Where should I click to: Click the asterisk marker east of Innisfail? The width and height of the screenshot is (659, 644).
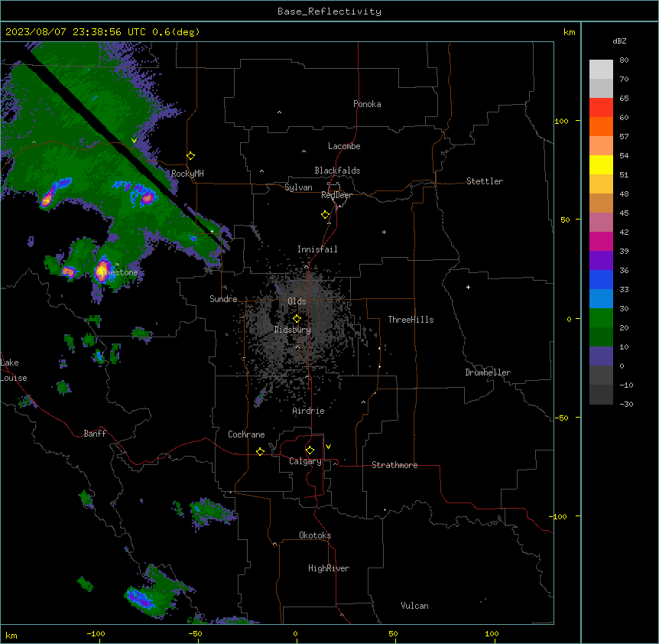[x=384, y=232]
